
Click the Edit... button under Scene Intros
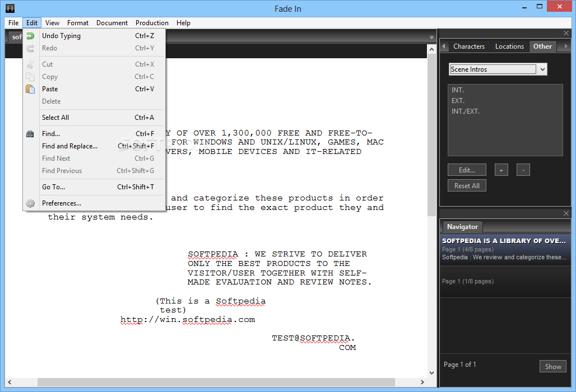(467, 170)
